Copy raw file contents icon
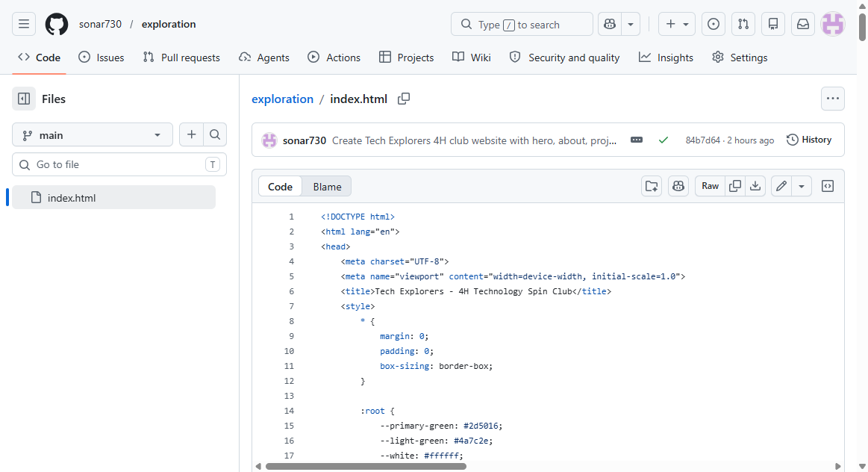The image size is (868, 472). click(x=735, y=186)
